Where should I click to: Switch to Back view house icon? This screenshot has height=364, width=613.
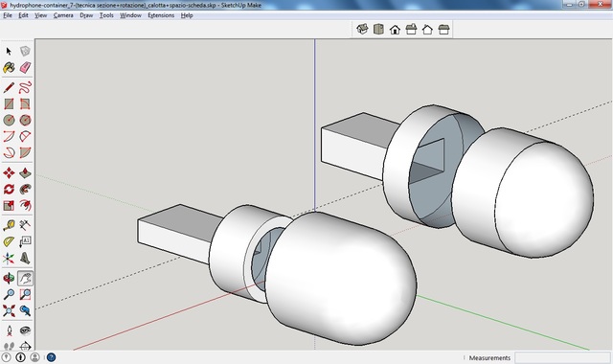point(427,30)
